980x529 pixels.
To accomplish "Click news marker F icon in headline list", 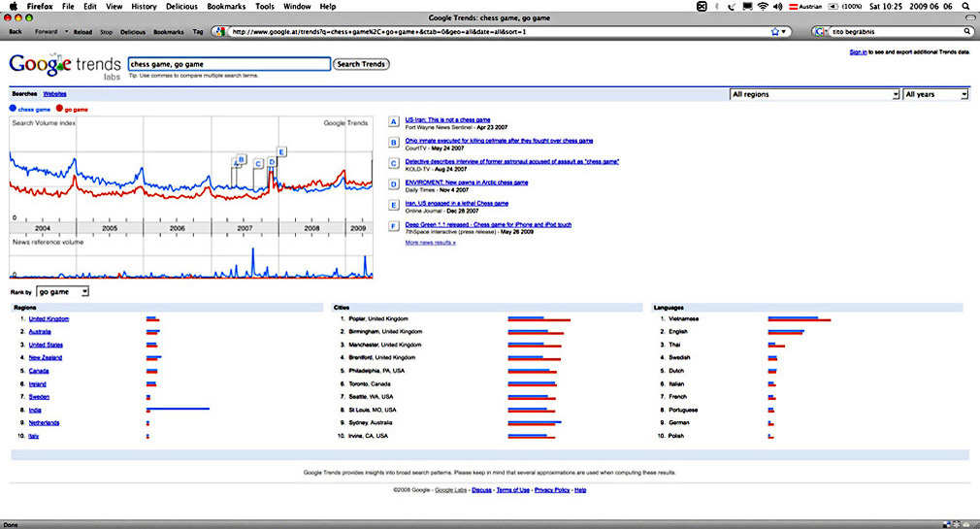I will [394, 226].
